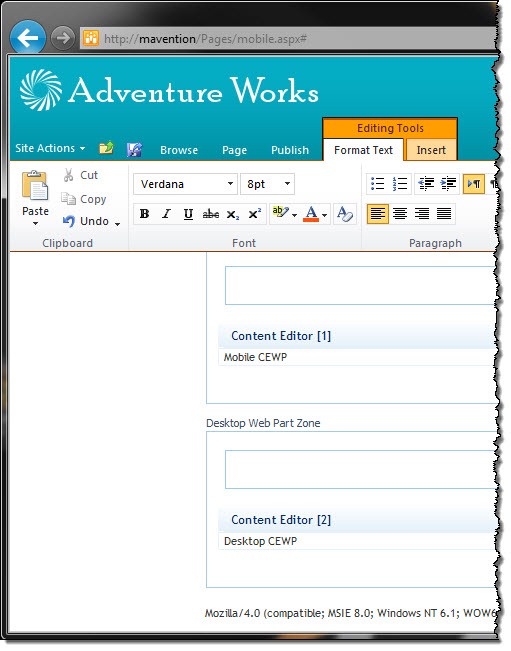Open the Publish ribbon tab
Viewport: 511px width, 651px height.
click(290, 150)
